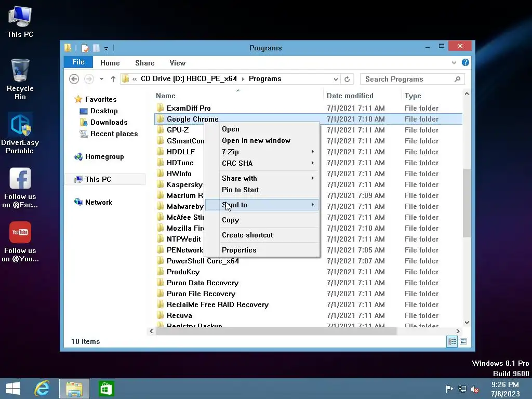Open the Send to submenu
Image resolution: width=532 pixels, height=399 pixels.
(x=262, y=205)
